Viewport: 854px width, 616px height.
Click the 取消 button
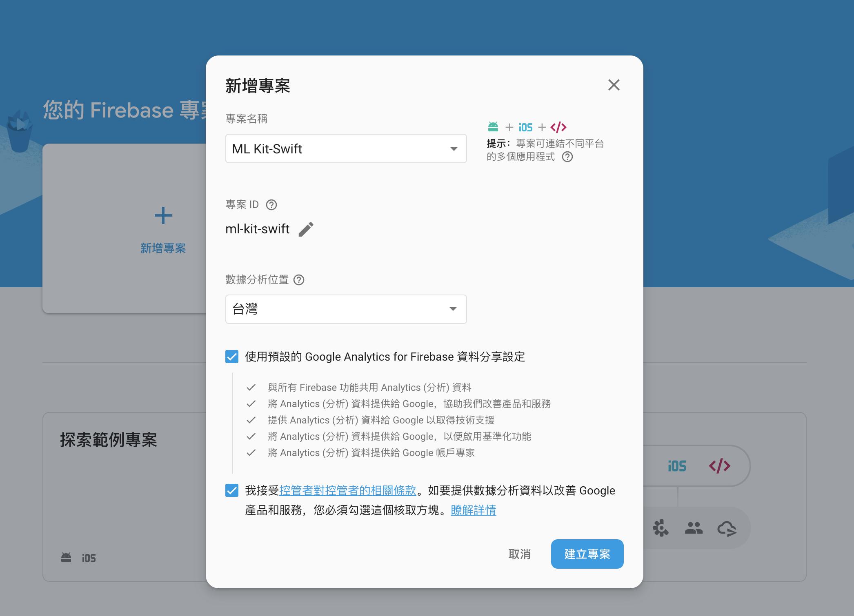pos(520,554)
